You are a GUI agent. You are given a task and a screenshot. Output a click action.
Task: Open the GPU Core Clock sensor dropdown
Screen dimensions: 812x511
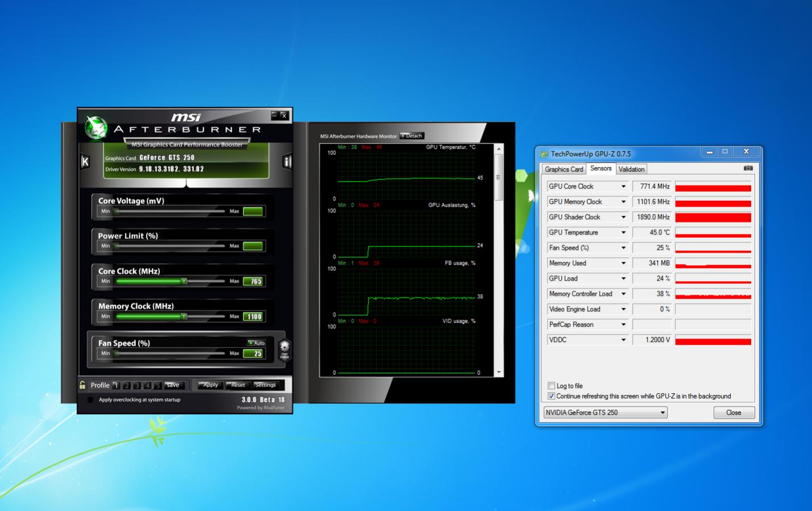click(x=623, y=186)
